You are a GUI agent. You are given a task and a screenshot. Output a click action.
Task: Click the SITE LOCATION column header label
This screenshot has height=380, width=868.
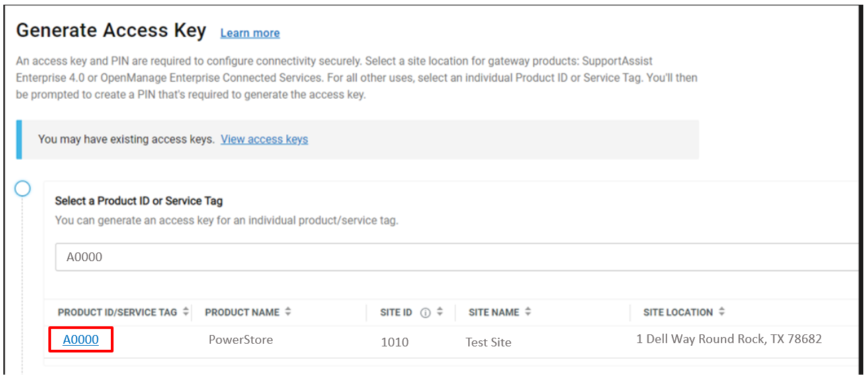point(678,312)
